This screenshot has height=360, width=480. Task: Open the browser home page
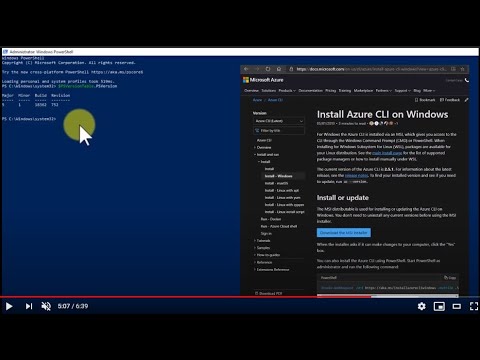click(x=279, y=69)
